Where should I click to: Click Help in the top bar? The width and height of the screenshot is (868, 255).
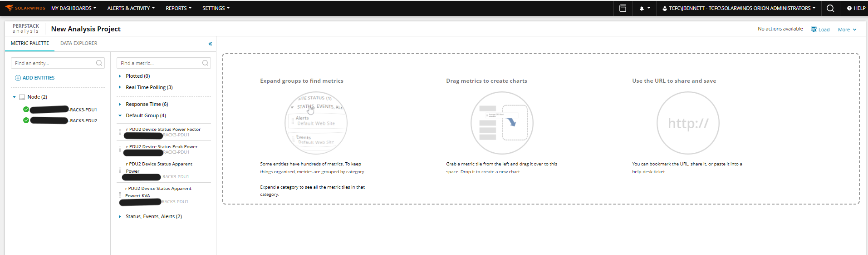pyautogui.click(x=859, y=8)
